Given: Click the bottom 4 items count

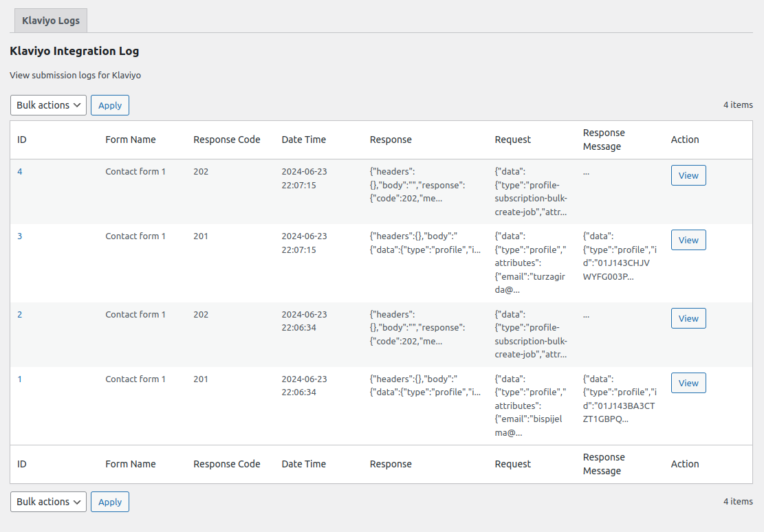Looking at the screenshot, I should pyautogui.click(x=738, y=501).
